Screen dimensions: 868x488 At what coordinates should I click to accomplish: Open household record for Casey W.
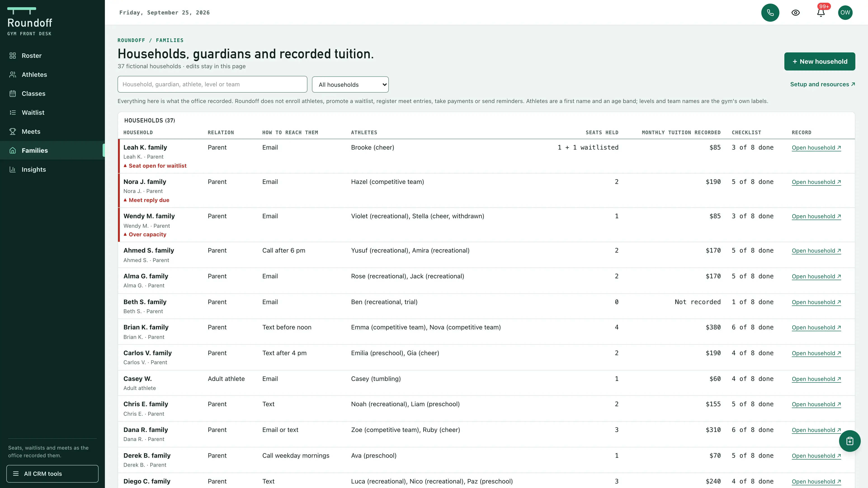point(816,379)
